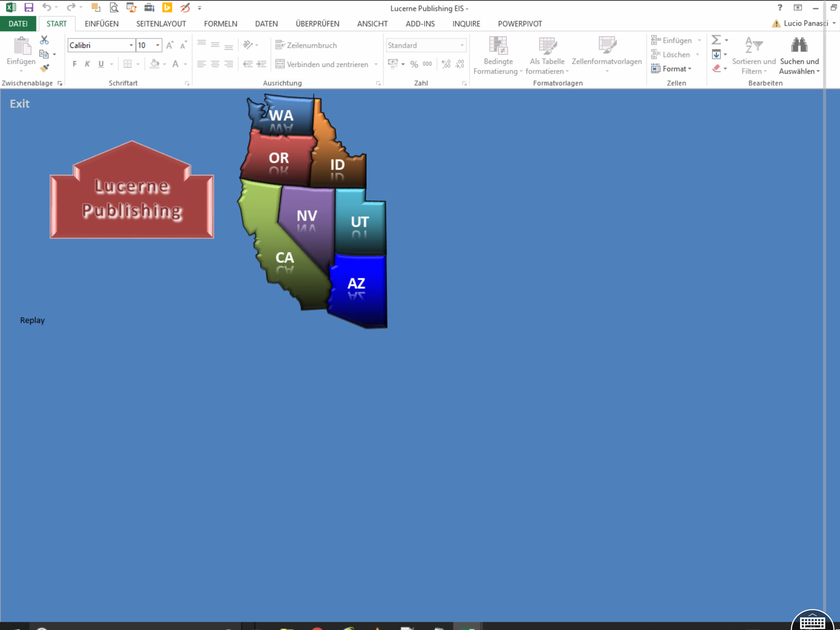Switch to the EINFÜGEN ribbon tab

102,24
